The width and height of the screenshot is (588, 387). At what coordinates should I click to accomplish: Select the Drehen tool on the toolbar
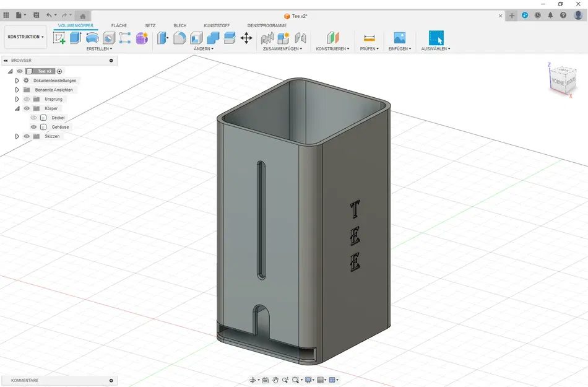[92, 37]
